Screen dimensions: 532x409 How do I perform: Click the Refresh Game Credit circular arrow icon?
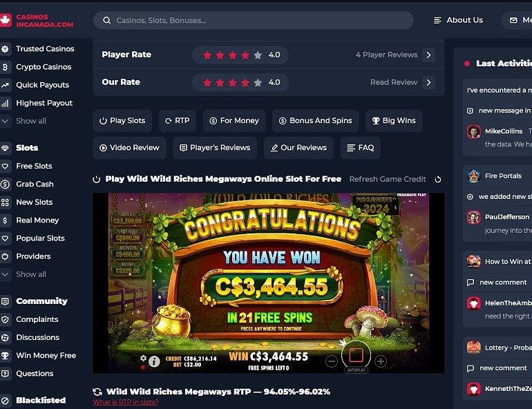[x=438, y=180]
